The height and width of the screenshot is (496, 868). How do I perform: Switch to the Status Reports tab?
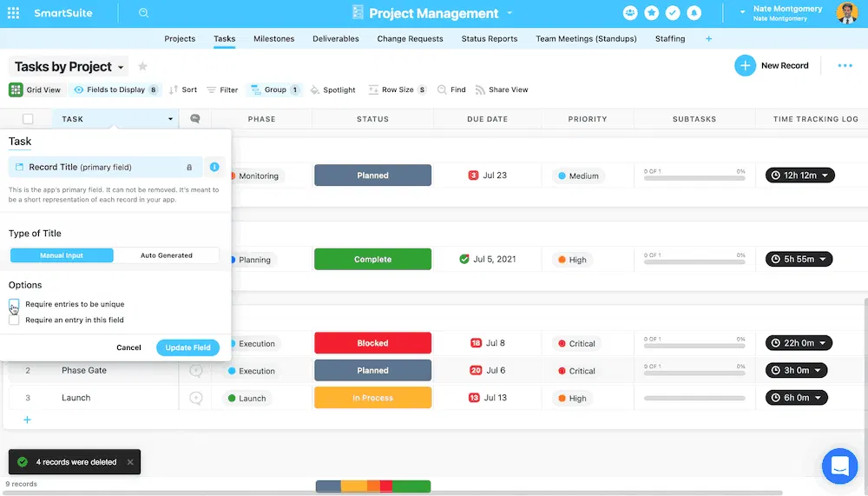(x=490, y=39)
